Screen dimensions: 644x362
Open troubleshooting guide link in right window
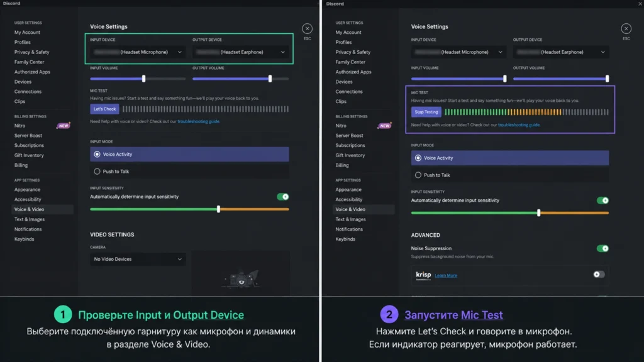(519, 125)
